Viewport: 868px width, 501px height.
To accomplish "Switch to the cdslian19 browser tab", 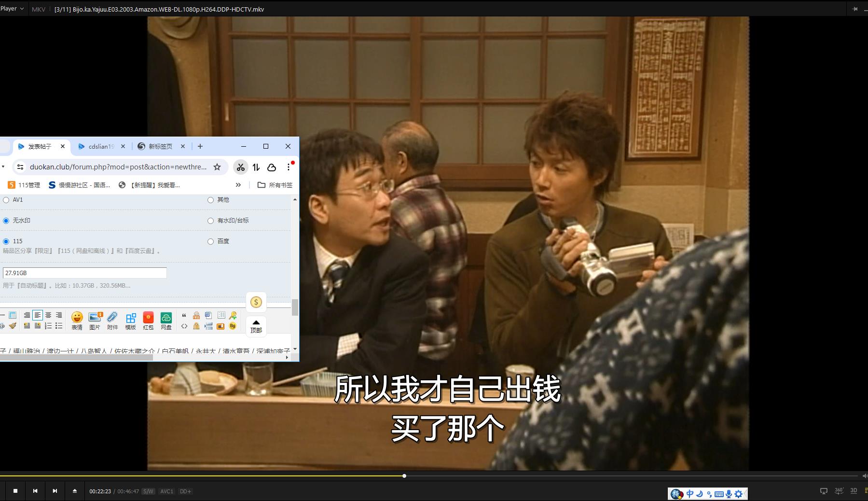I will pos(100,146).
